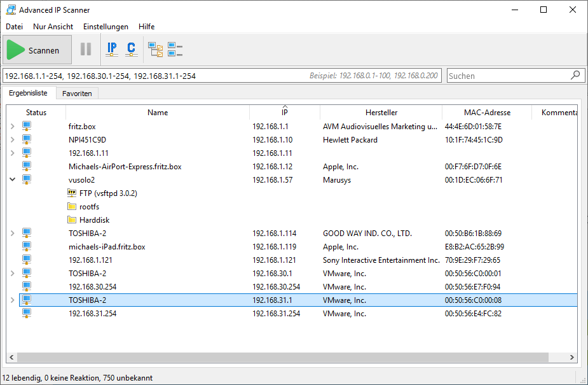Click the rootfs folder icon

pyautogui.click(x=72, y=207)
